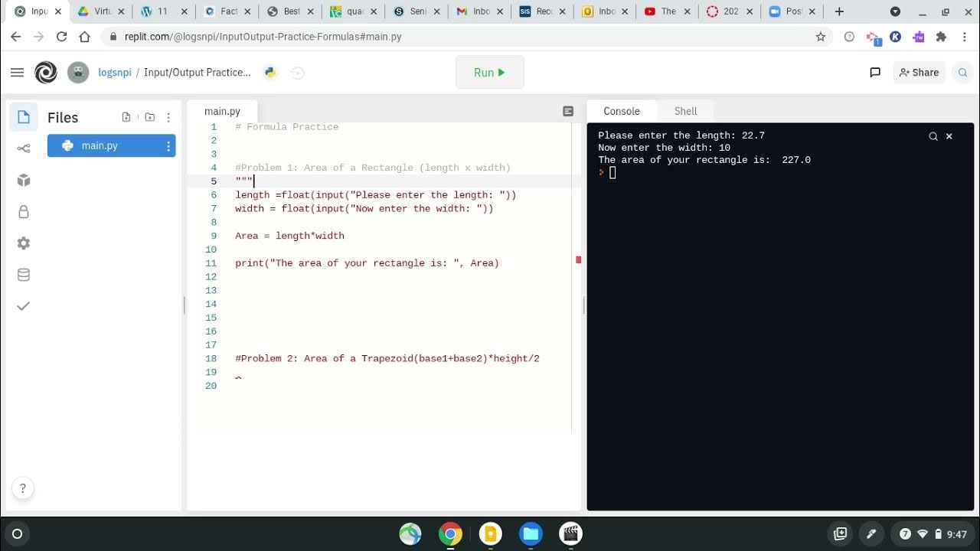Screen dimensions: 980x551
Task: Click the Chromebook launcher circle
Action: (x=18, y=534)
